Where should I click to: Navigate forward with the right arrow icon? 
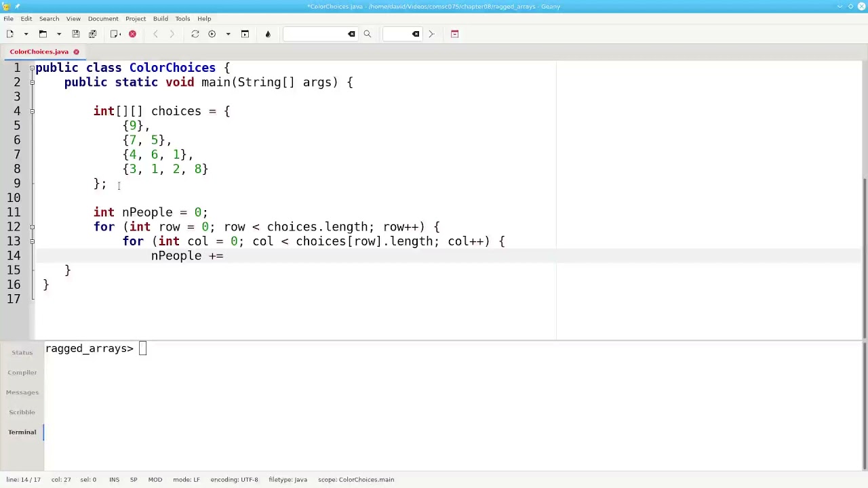(172, 34)
